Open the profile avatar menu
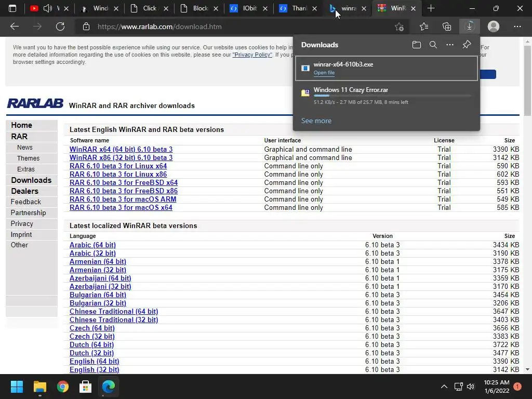 (x=494, y=26)
